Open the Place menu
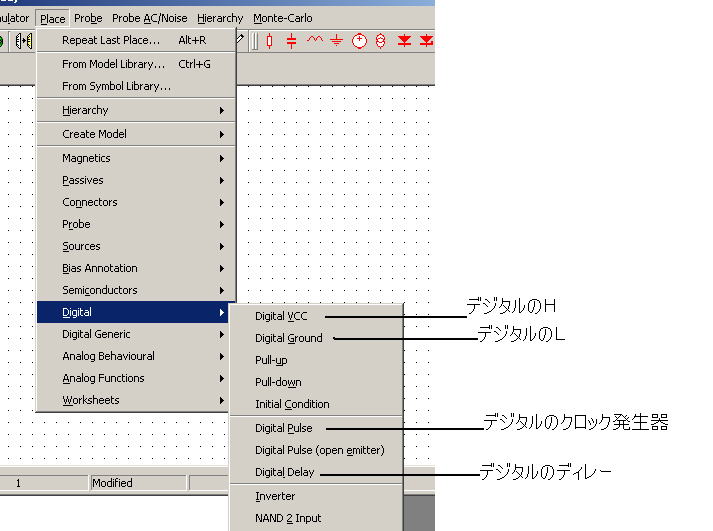Image resolution: width=713 pixels, height=531 pixels. [52, 19]
